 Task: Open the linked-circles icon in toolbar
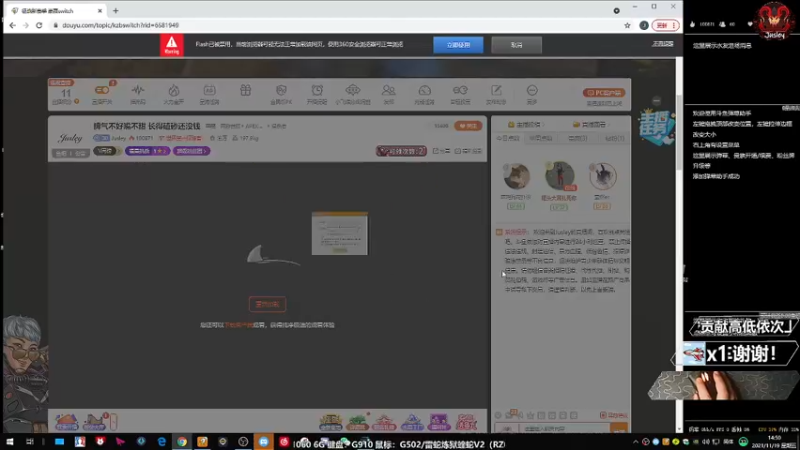[x=460, y=90]
